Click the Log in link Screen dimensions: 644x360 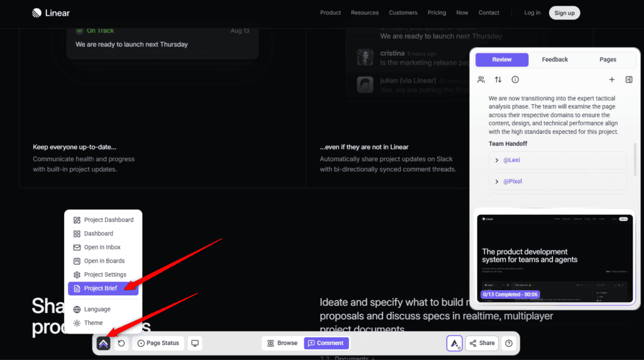click(532, 13)
